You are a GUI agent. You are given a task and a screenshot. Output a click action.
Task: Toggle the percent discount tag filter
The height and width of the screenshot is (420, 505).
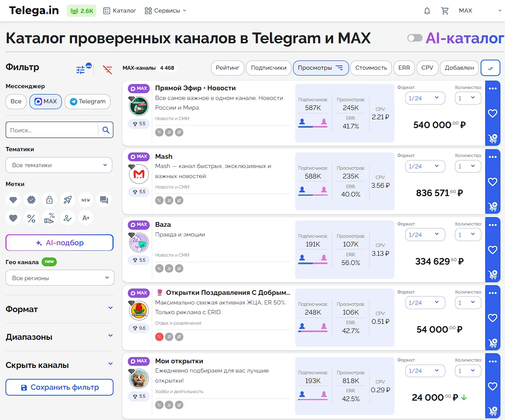31,218
